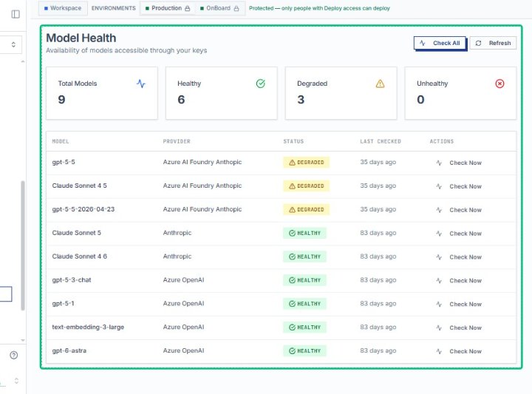This screenshot has height=394, width=532.
Task: Click the Model Health heading
Action: 81,38
